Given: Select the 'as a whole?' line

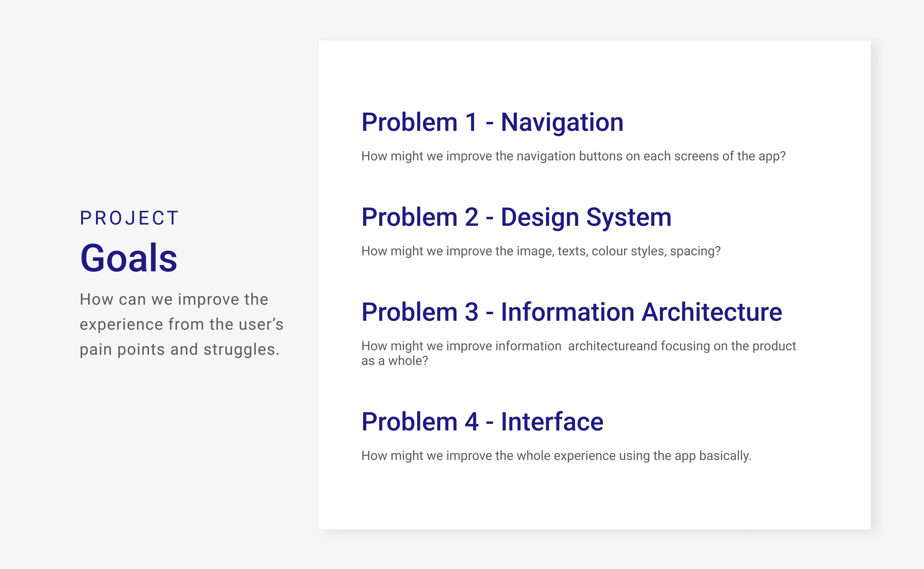Looking at the screenshot, I should click(x=394, y=361).
